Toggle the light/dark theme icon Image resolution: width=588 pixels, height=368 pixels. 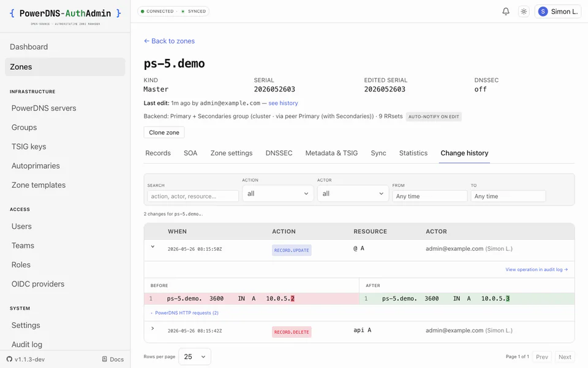click(x=524, y=11)
